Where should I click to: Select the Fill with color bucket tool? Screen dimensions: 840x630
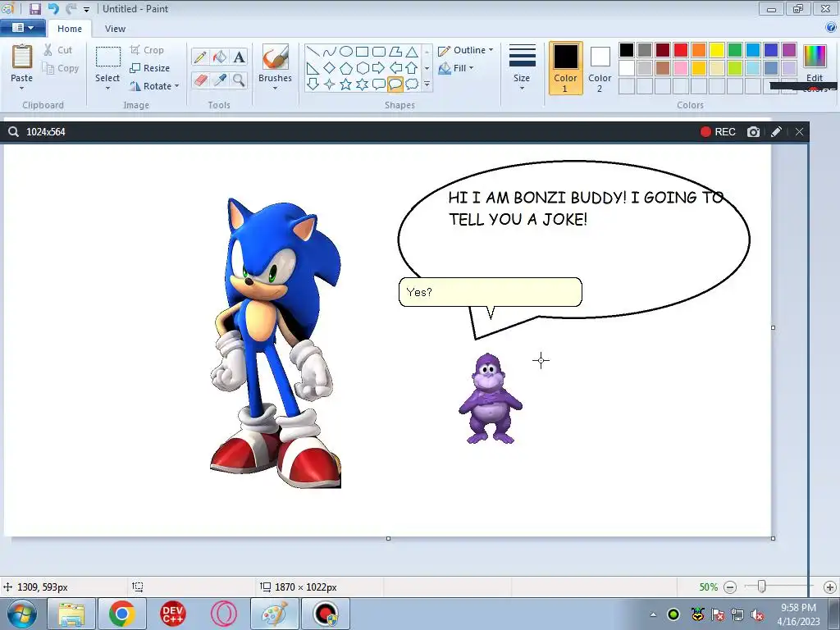(220, 57)
